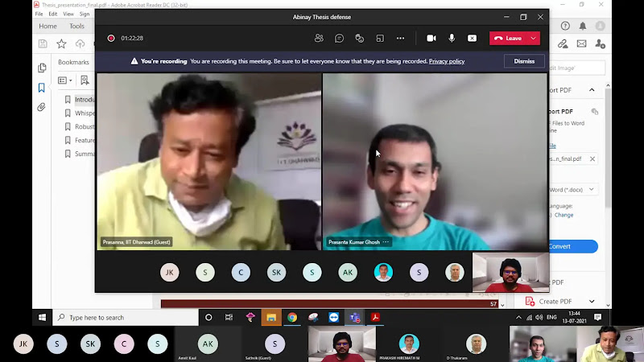644x362 pixels.
Task: Stop sharing screen in Teams
Action: coord(472,38)
